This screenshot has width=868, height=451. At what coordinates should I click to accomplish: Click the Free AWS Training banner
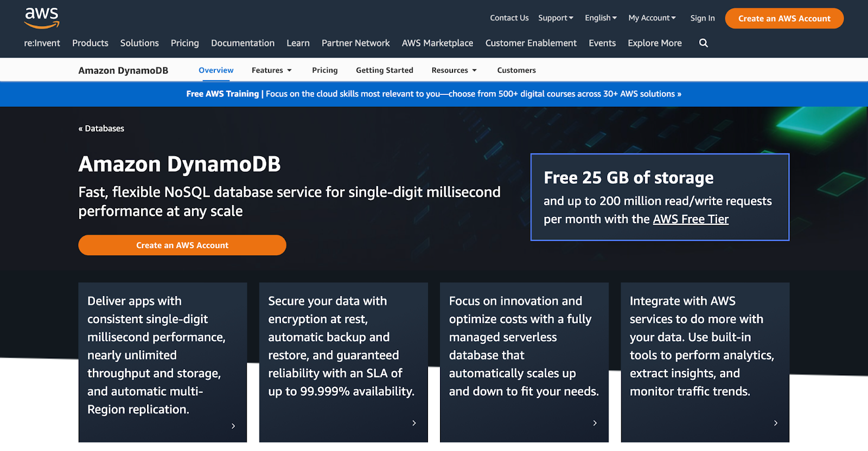pyautogui.click(x=434, y=94)
